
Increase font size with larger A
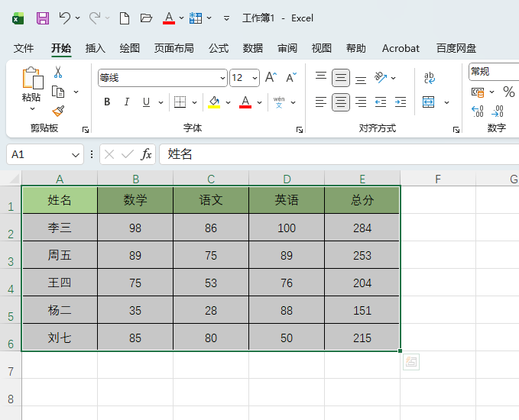click(x=271, y=78)
